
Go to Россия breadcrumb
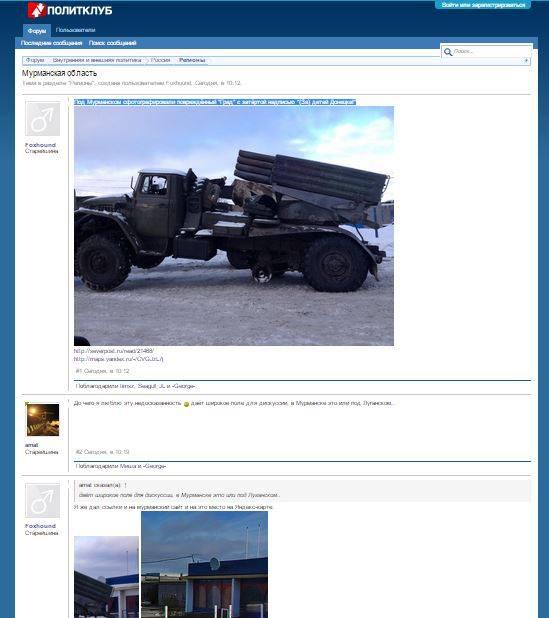coord(160,60)
